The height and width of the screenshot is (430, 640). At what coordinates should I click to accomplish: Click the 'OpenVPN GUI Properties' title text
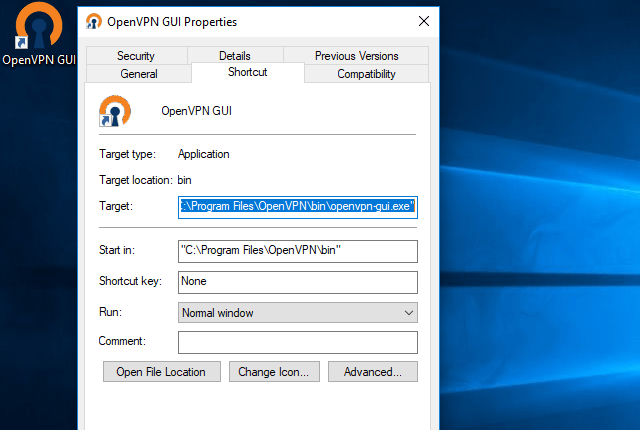tap(172, 22)
